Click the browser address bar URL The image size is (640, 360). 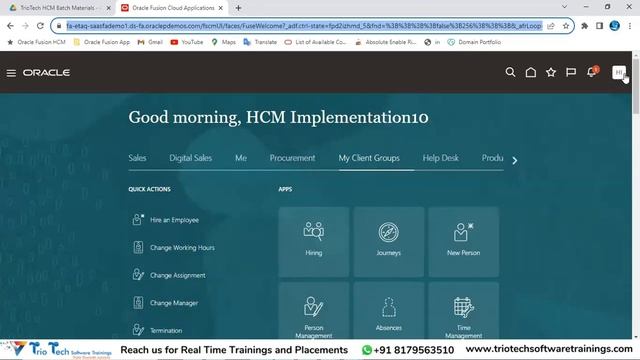click(x=304, y=26)
